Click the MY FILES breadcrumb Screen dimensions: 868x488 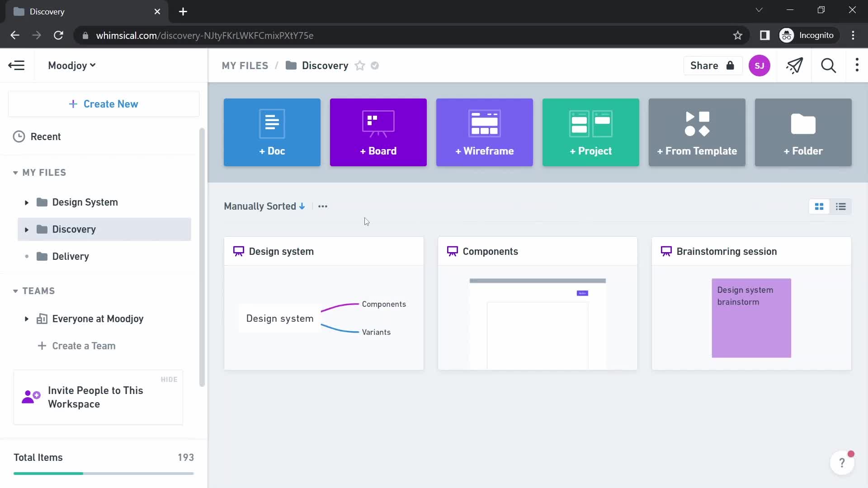pos(245,66)
